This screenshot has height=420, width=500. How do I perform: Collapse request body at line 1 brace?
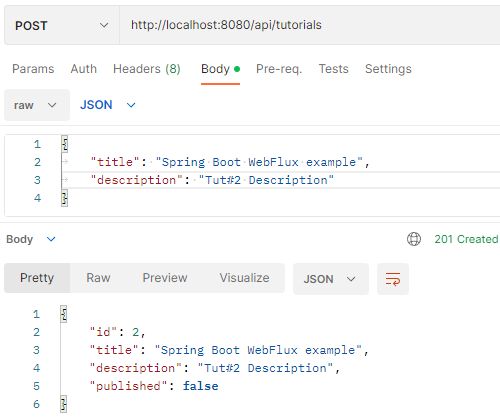(65, 144)
